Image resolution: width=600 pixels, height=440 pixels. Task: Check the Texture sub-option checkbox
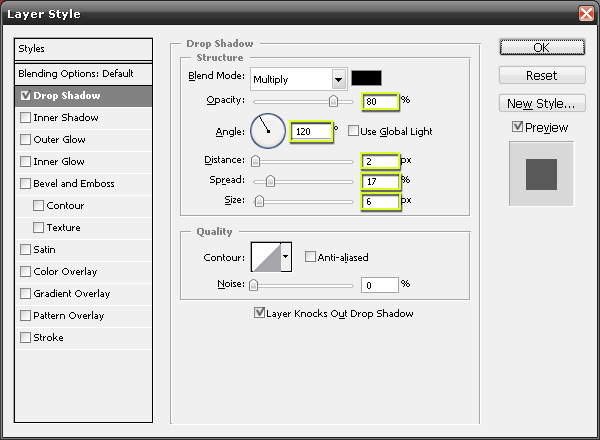(x=38, y=227)
